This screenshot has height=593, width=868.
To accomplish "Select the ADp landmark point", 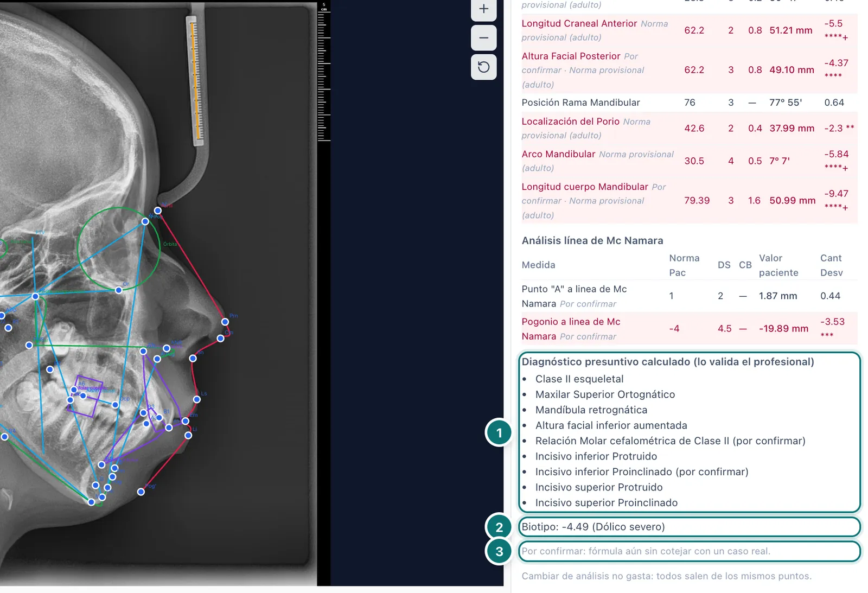I will (2, 315).
